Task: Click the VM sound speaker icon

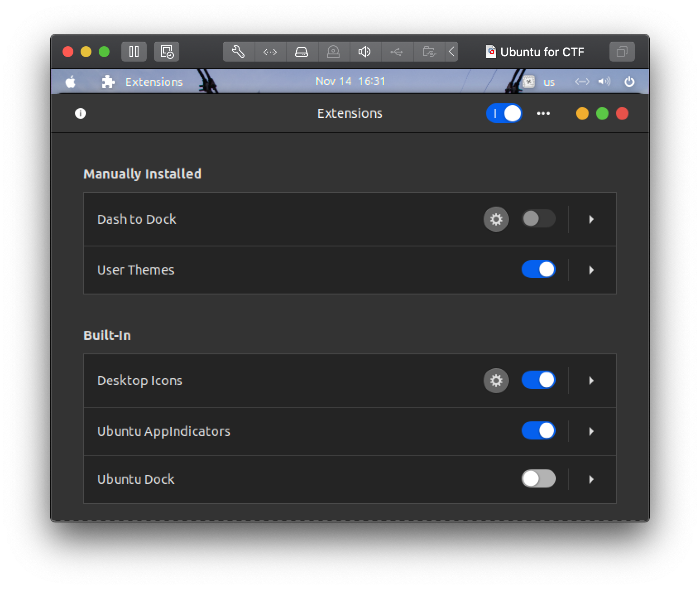Action: tap(365, 52)
